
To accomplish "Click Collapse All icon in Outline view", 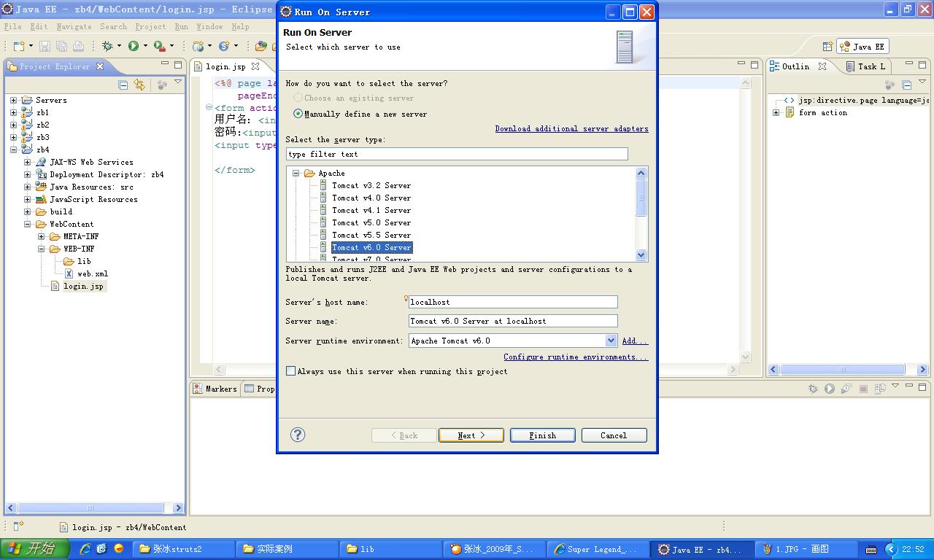I will tap(906, 85).
